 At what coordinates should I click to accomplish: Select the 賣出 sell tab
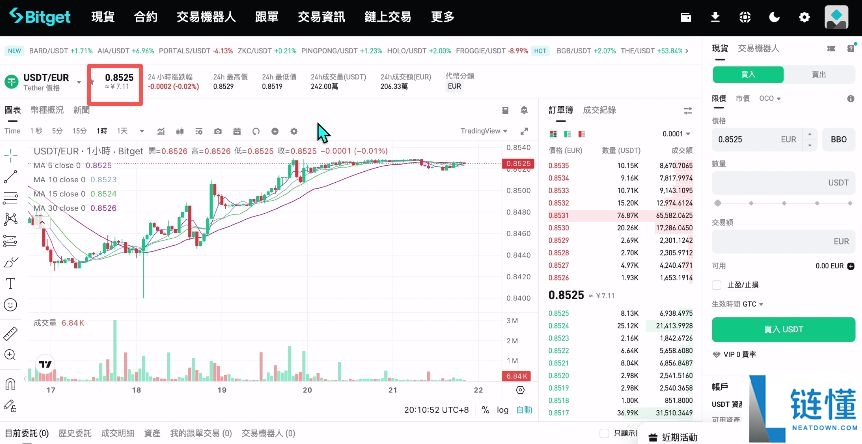819,74
